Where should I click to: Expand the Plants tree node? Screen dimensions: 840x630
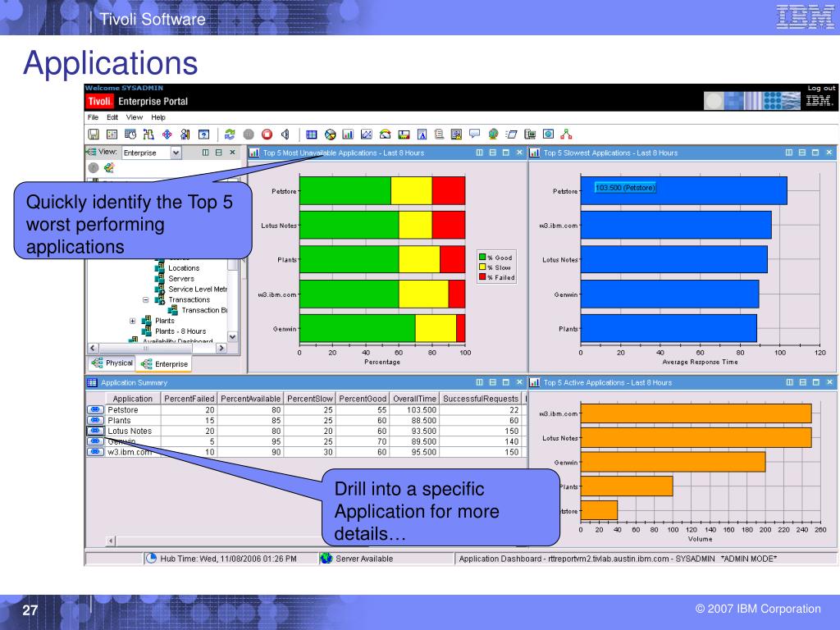coord(132,321)
